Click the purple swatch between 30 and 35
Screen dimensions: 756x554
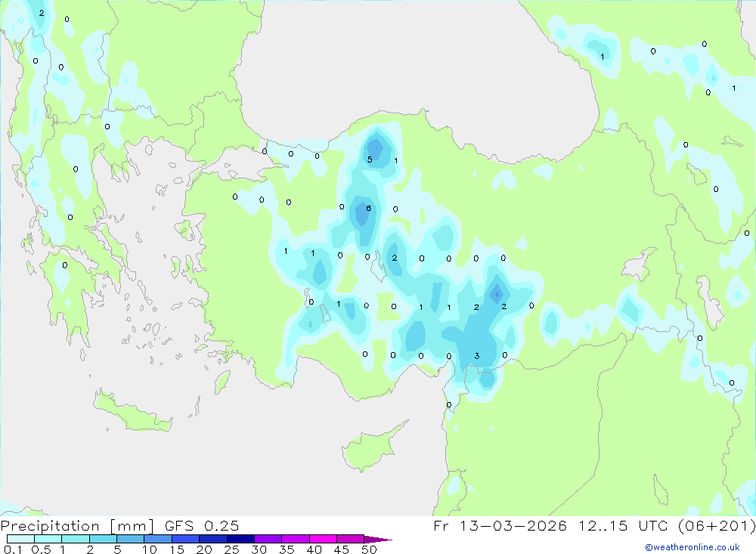tap(268, 539)
